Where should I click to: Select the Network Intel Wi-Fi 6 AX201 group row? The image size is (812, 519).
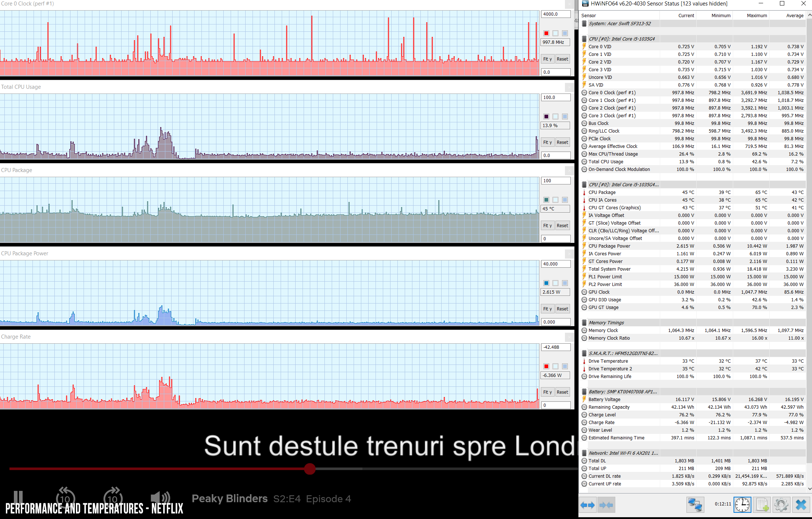pos(693,453)
